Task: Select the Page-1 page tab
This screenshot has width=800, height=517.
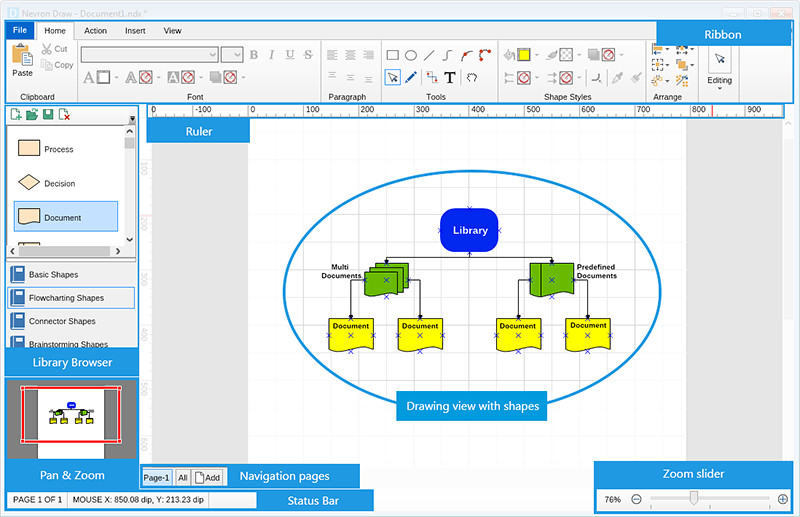Action: (x=157, y=478)
